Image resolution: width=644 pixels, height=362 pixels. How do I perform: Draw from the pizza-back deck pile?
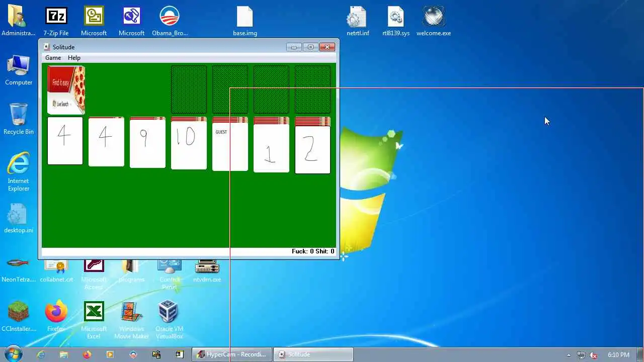[x=66, y=90]
